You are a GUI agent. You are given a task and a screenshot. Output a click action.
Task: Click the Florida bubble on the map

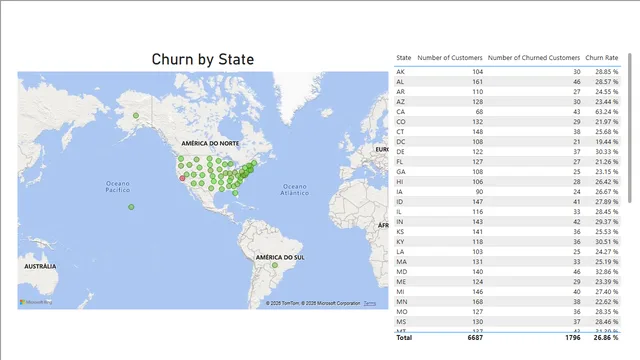(x=235, y=193)
